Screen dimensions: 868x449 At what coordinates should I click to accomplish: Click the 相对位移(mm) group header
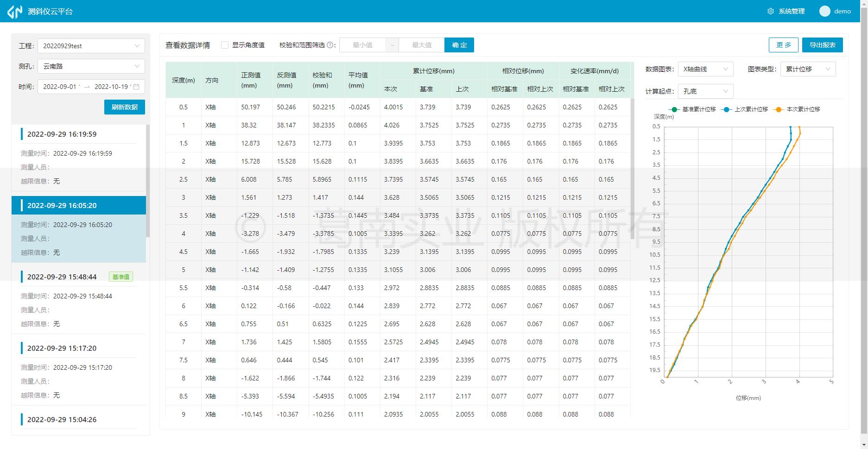click(x=523, y=71)
